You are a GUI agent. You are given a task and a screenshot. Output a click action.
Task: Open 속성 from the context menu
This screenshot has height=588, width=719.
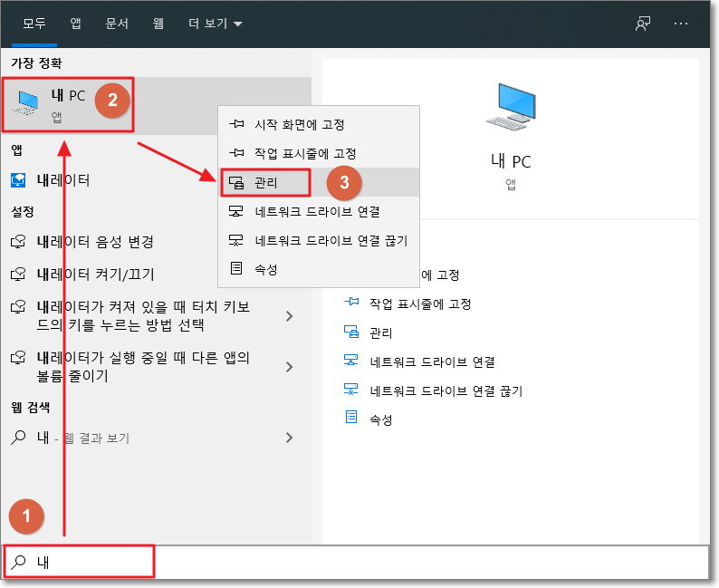[318, 269]
